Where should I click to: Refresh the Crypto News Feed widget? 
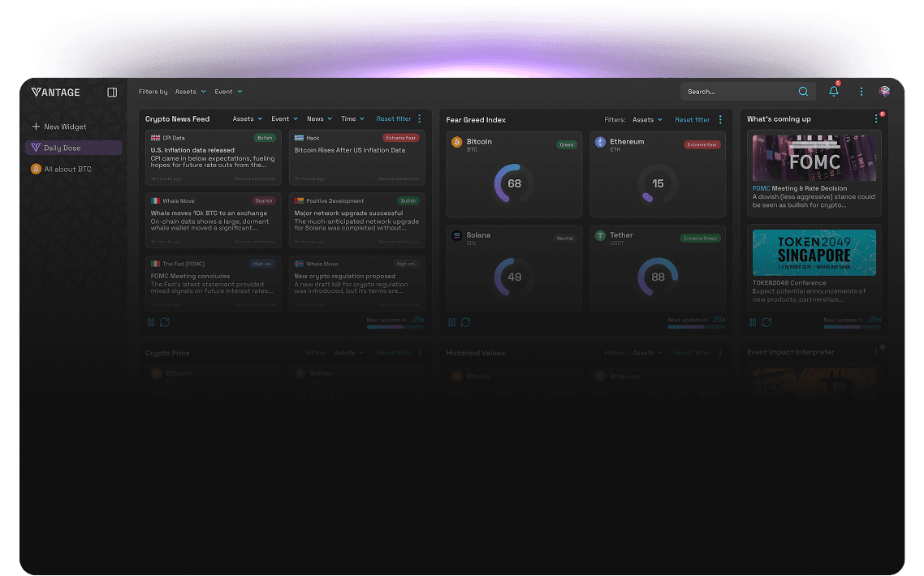click(x=165, y=322)
